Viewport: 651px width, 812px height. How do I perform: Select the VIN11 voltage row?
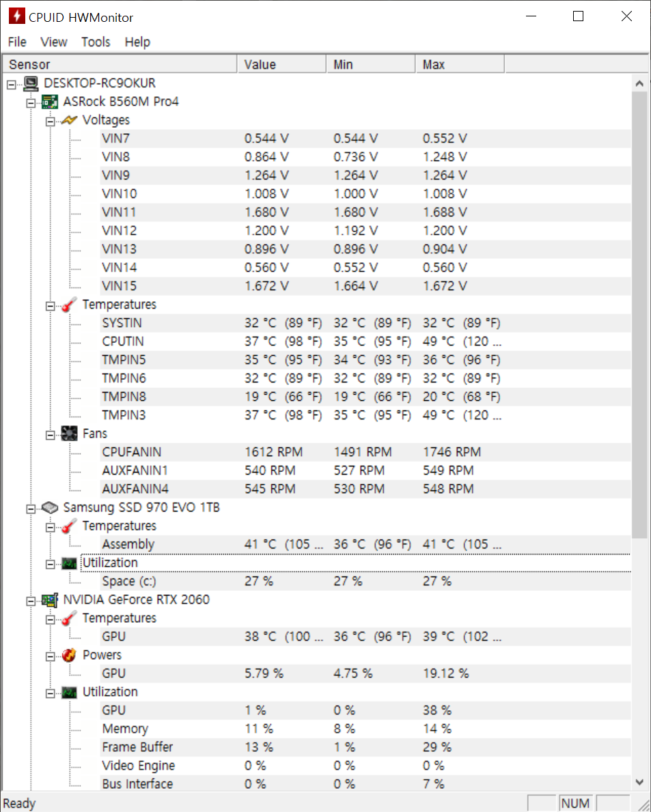pyautogui.click(x=365, y=212)
